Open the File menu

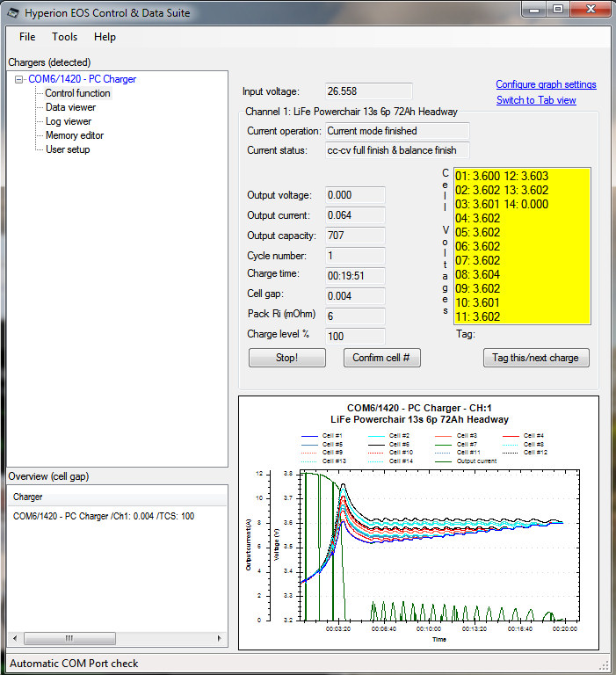[27, 37]
